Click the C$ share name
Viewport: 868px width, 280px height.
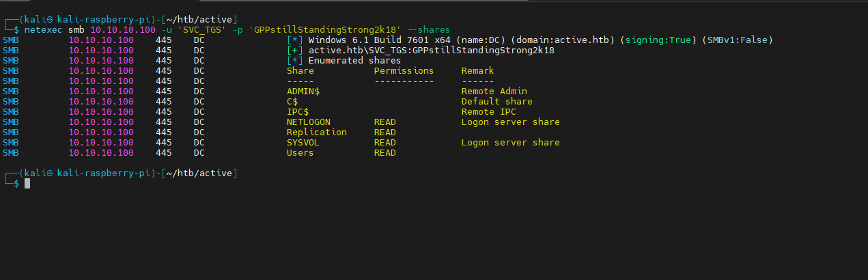[292, 102]
